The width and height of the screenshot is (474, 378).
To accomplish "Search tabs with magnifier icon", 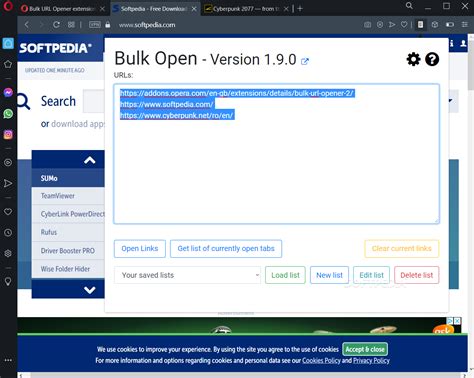I will (409, 6).
